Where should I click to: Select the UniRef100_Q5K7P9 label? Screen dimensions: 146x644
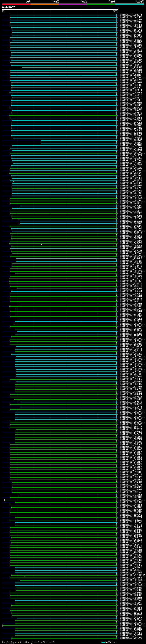[x=131, y=72]
